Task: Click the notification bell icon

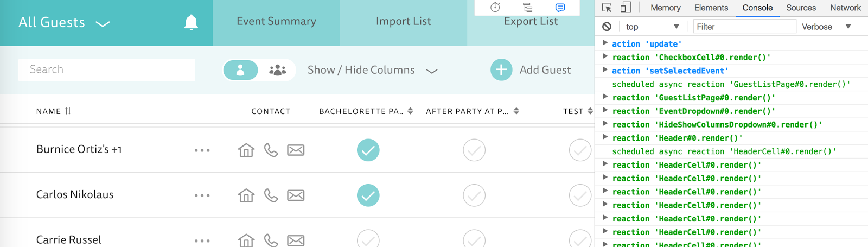Action: [x=191, y=22]
